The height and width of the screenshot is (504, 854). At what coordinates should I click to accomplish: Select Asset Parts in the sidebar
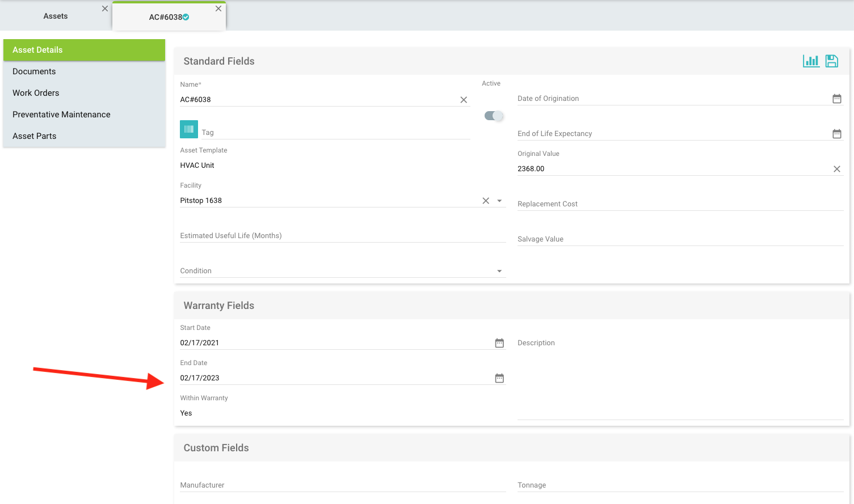tap(35, 136)
